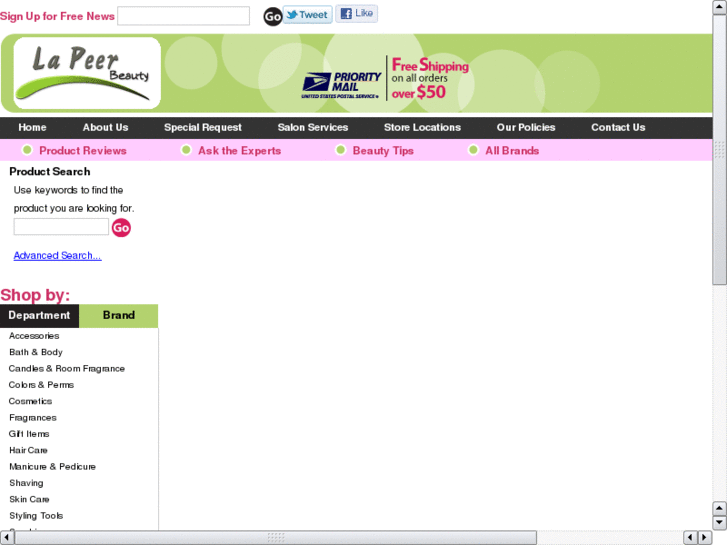The image size is (727, 545).
Task: Click the Product Search keyword field
Action: tap(61, 227)
